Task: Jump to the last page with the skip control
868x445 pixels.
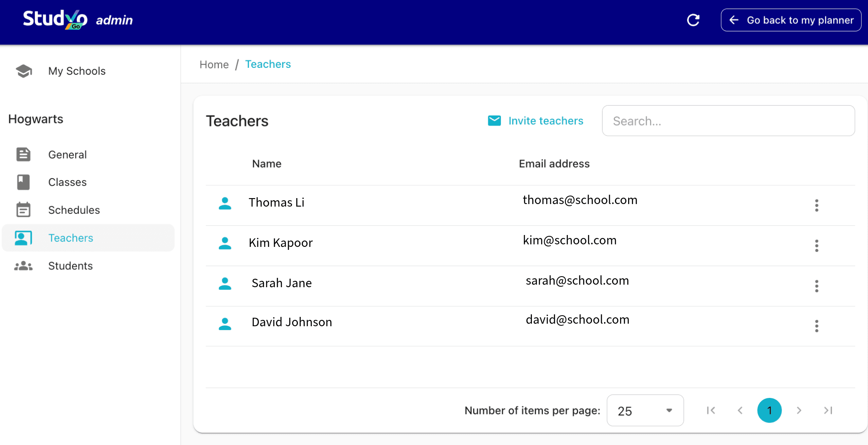Action: tap(828, 410)
